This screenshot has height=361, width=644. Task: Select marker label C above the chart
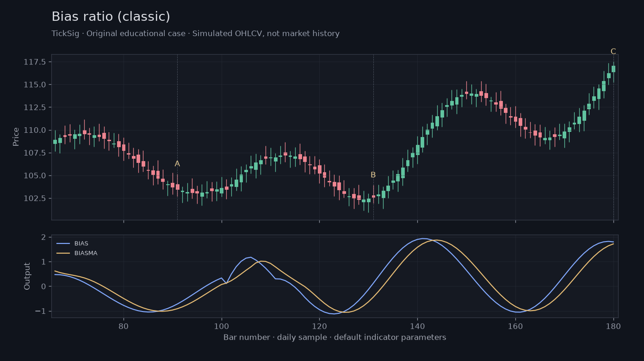pos(613,51)
